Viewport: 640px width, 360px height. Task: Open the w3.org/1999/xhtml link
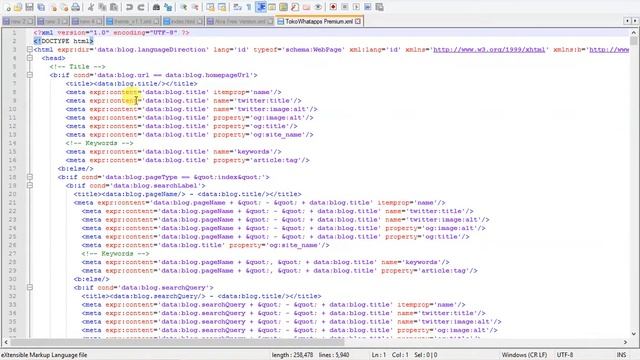pos(489,49)
